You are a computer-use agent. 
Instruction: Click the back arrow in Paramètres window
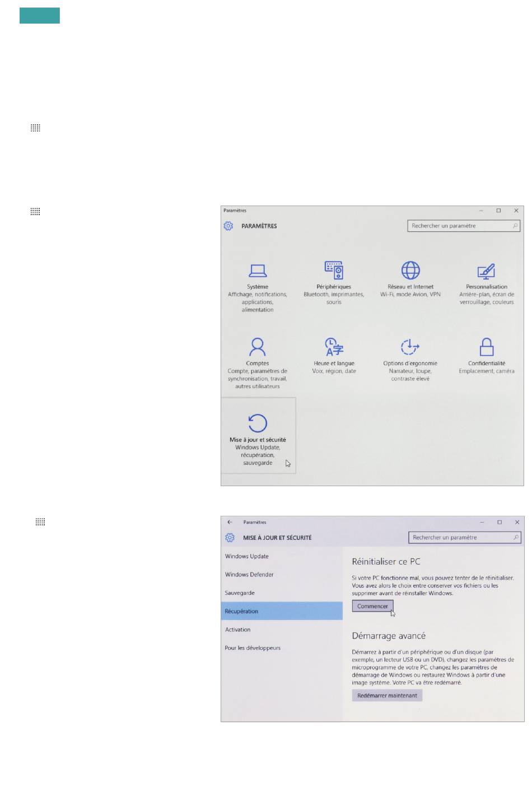[x=230, y=522]
